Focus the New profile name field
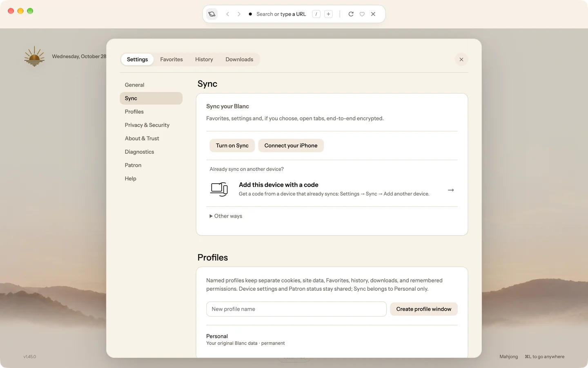Viewport: 588px width, 368px height. pos(296,309)
